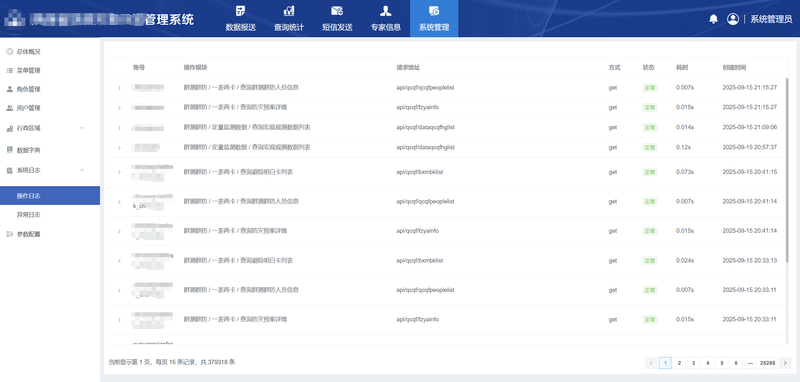Click the 0.014s duration cell

685,128
